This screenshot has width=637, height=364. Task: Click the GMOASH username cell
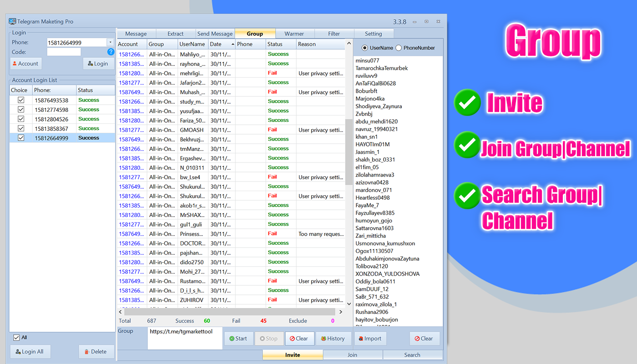point(193,130)
